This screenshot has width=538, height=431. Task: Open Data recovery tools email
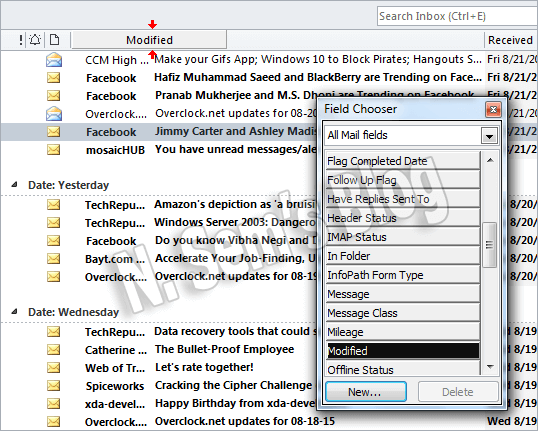coord(235,331)
